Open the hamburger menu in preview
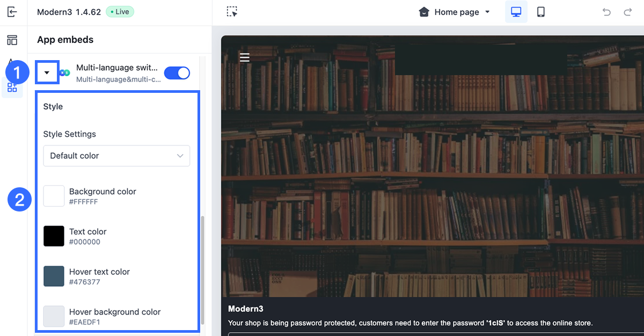The height and width of the screenshot is (336, 644). point(245,57)
